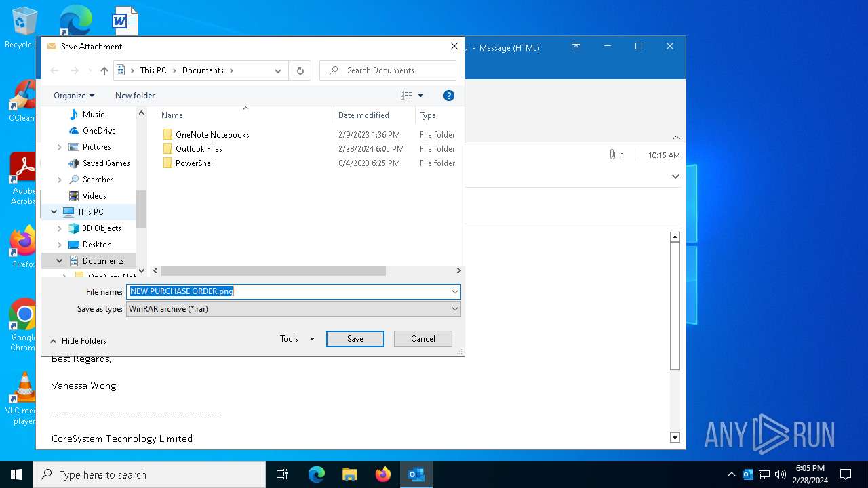Click the Forward navigation arrow
This screenshot has width=868, height=488.
point(75,70)
